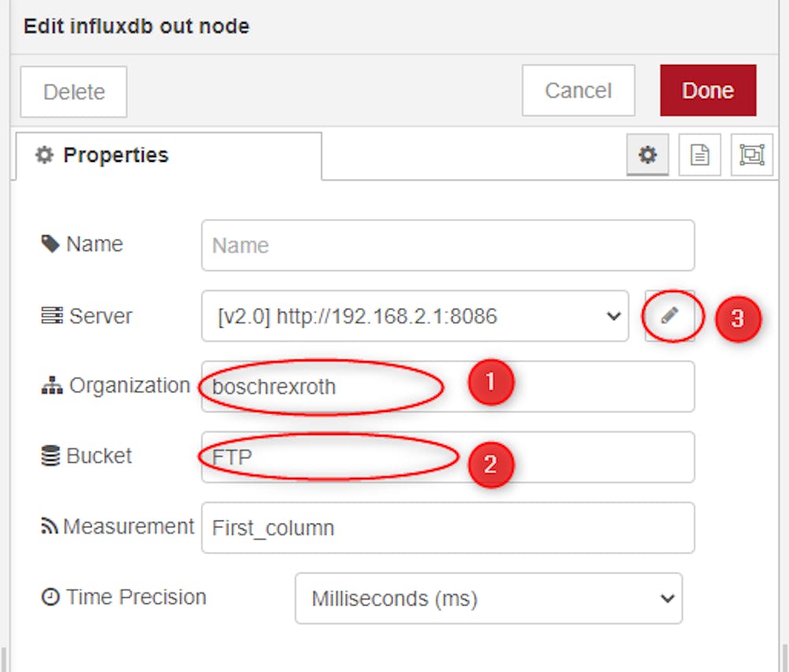789x672 pixels.
Task: Click Done to save node
Action: [x=708, y=91]
